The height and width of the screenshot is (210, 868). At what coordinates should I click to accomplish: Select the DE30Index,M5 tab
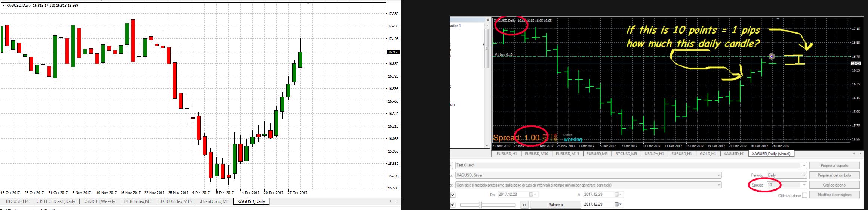pyautogui.click(x=138, y=201)
